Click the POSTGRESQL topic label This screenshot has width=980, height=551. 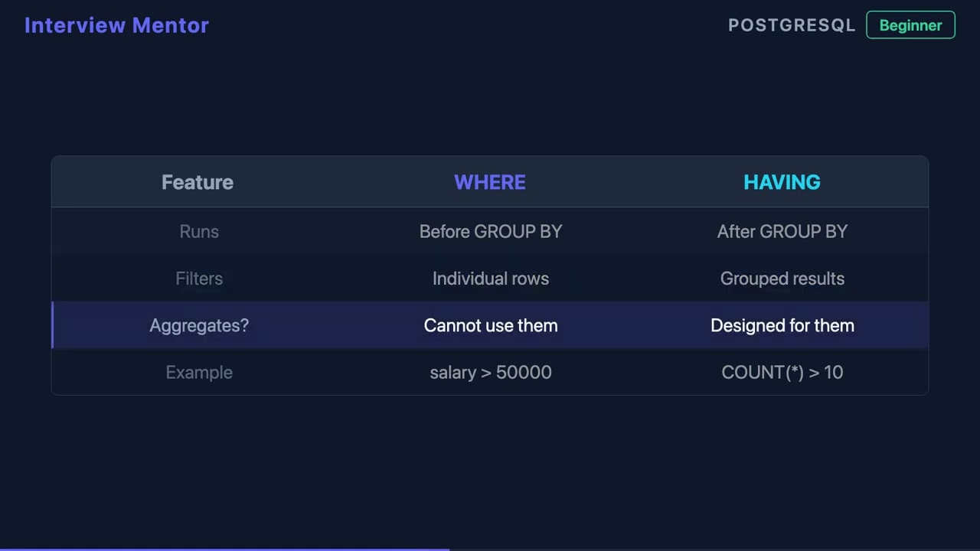pos(792,25)
